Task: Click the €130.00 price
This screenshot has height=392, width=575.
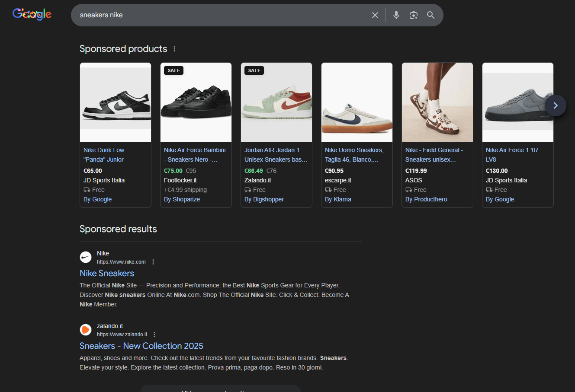Action: pos(497,171)
